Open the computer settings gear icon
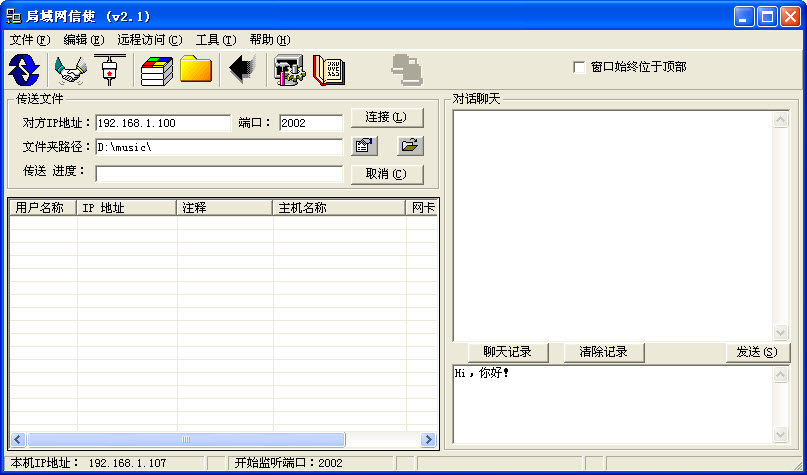This screenshot has width=807, height=475. click(289, 70)
